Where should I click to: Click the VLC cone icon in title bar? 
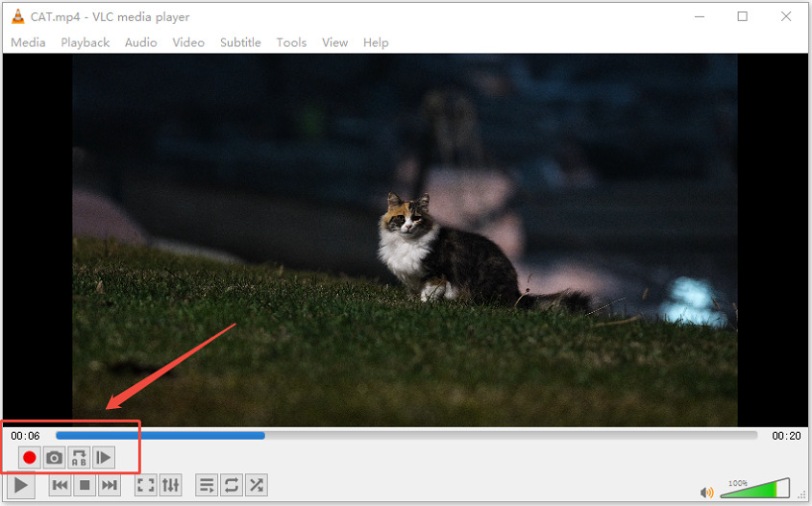coord(17,16)
